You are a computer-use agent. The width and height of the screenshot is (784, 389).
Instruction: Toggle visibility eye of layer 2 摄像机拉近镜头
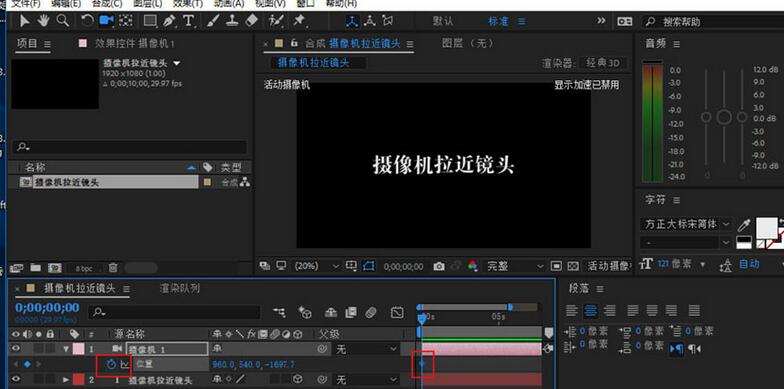16,380
